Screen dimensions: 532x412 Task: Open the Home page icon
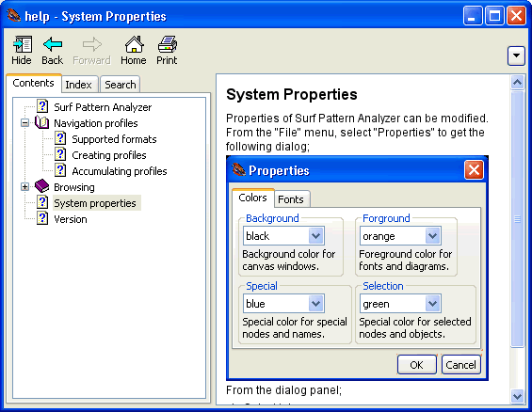coord(134,44)
